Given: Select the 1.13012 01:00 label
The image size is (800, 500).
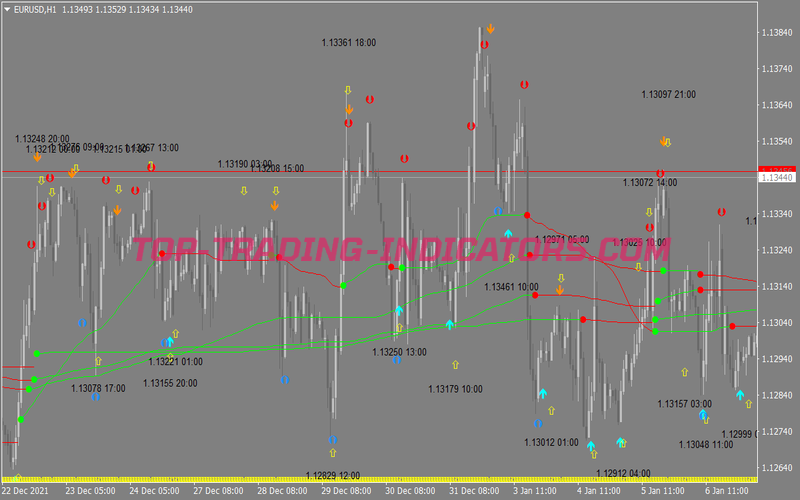Looking at the screenshot, I should (551, 442).
